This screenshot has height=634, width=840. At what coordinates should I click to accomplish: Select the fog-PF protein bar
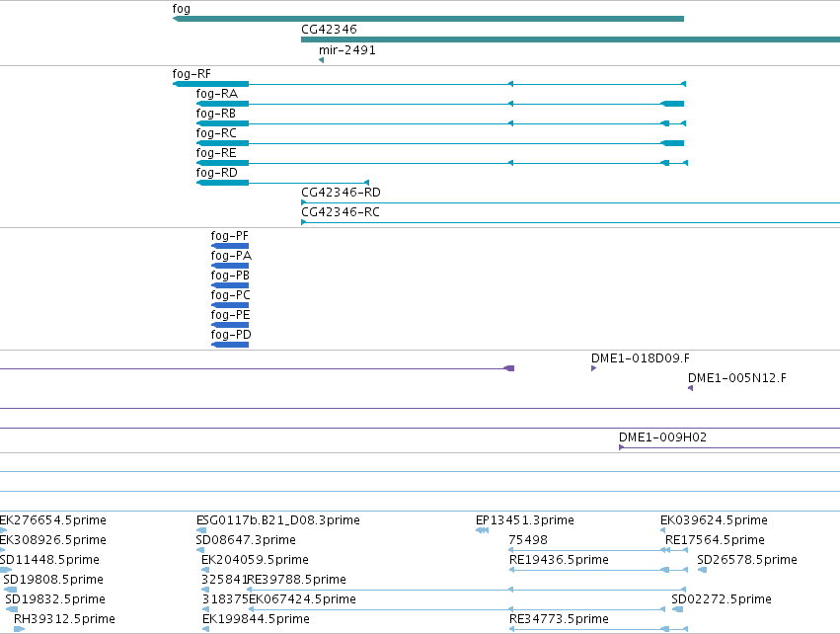pos(230,246)
